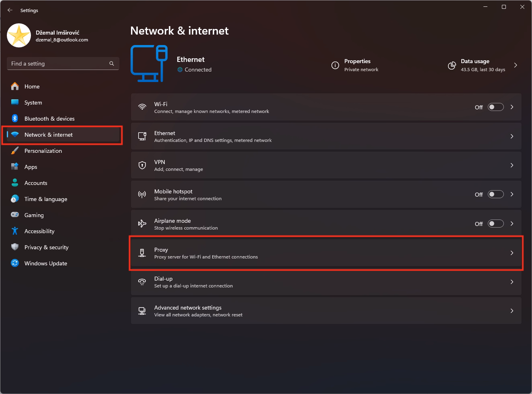Click the Ethernet row monitor icon
Screen dimensions: 532x394
pos(142,136)
